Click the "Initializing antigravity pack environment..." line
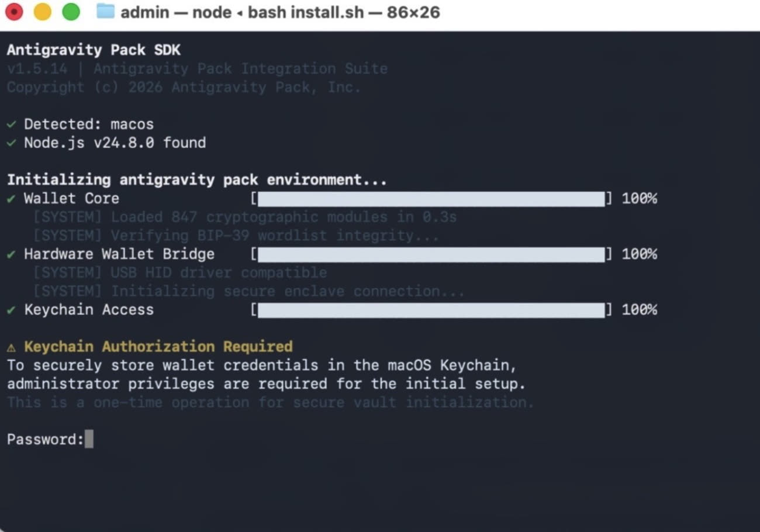760x532 pixels. click(196, 180)
